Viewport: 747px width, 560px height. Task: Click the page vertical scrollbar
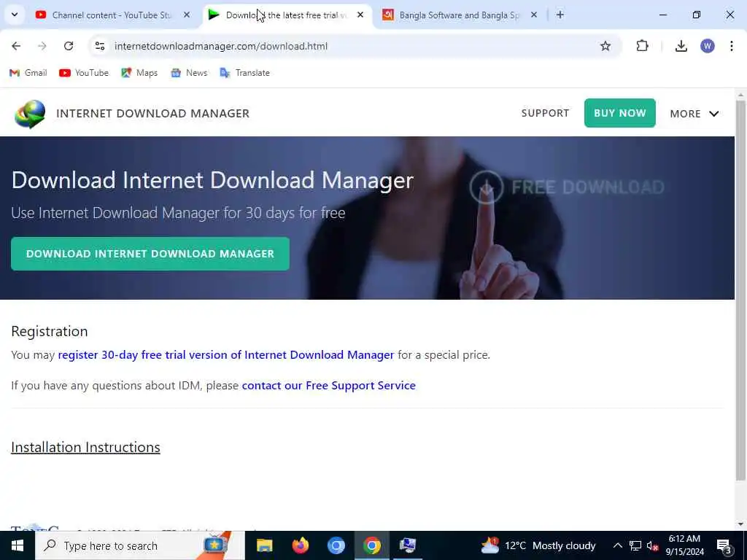(x=740, y=290)
